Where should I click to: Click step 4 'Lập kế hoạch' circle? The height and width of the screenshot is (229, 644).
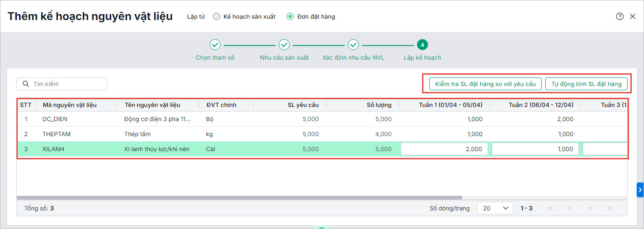point(423,45)
